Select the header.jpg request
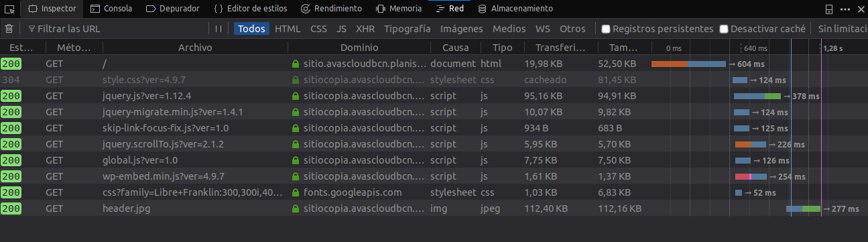Screen dimensions: 868x242 click(x=434, y=208)
